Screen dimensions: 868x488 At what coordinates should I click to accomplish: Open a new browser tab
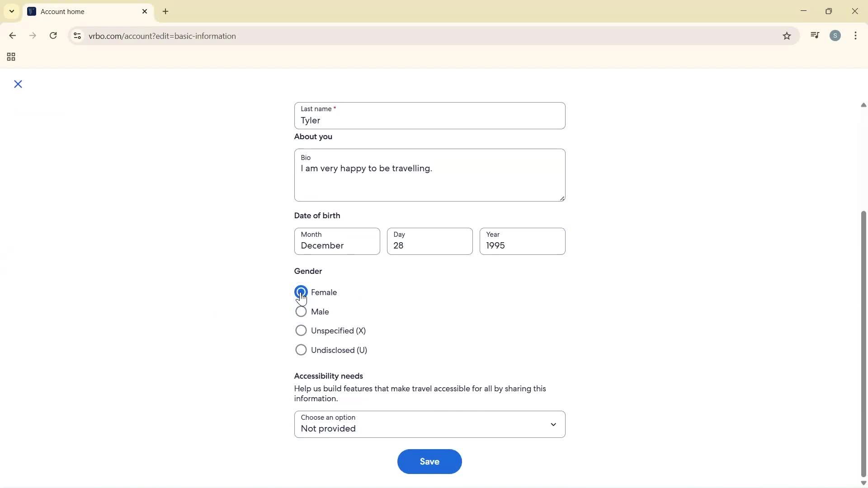coord(165,11)
